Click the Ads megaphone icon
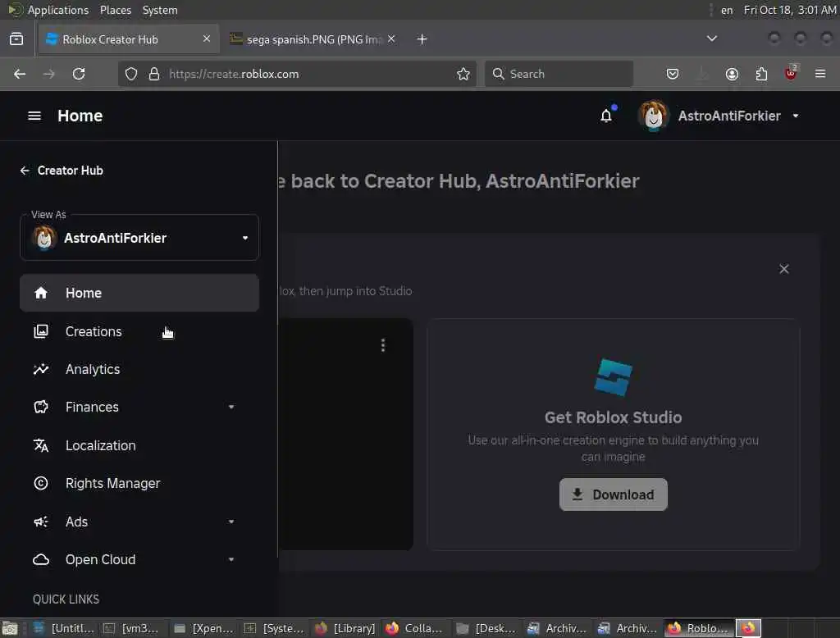This screenshot has height=638, width=840. pos(41,522)
